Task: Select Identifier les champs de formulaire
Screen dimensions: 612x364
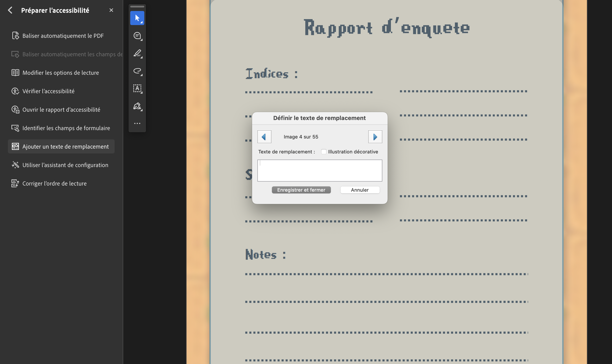Action: (x=61, y=128)
